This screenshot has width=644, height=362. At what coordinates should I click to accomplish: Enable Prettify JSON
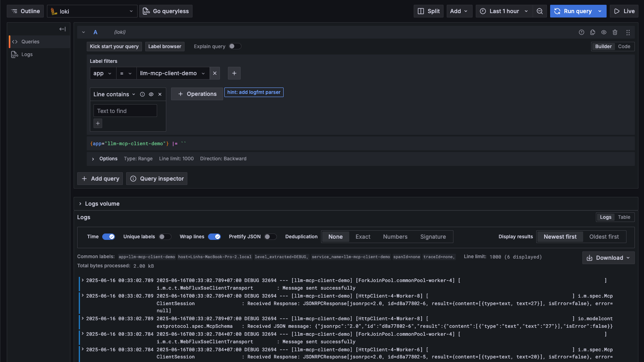click(270, 237)
